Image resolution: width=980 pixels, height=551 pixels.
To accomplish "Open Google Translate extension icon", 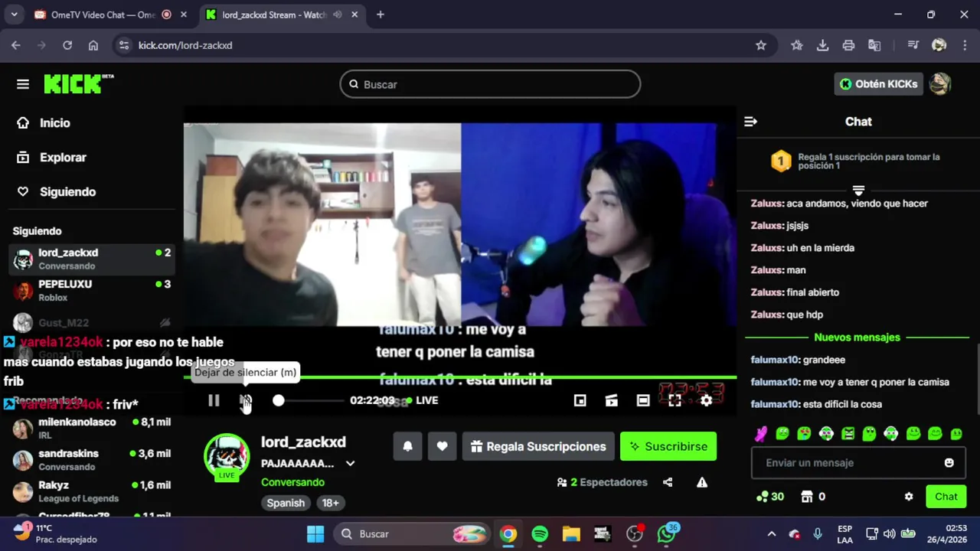I will click(x=874, y=45).
